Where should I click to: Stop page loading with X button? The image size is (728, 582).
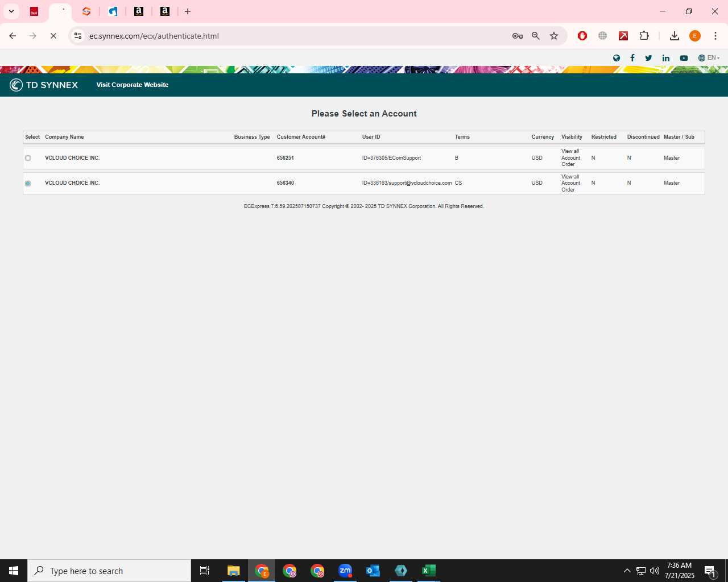click(53, 36)
